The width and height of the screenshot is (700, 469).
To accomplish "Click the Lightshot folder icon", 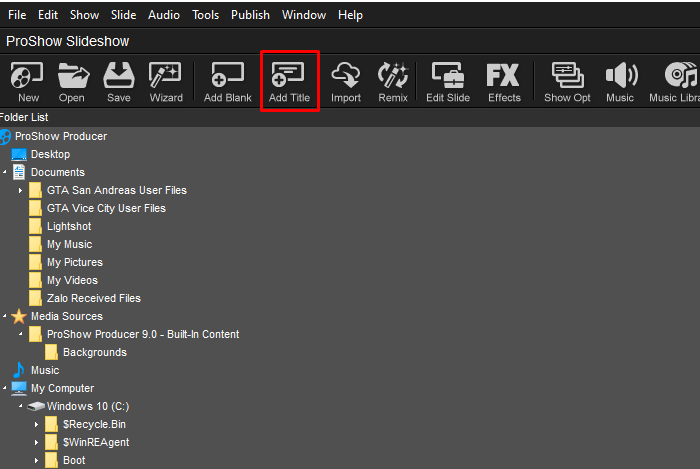I will tap(35, 226).
